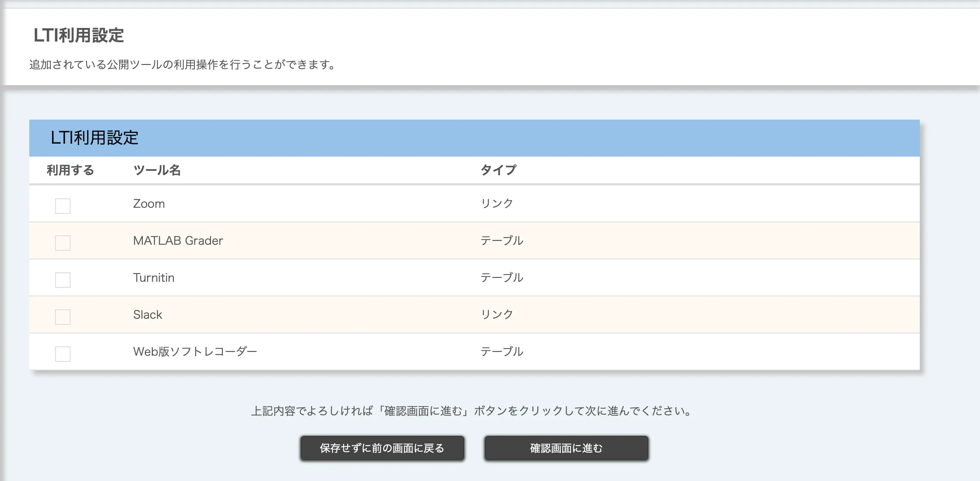980x481 pixels.
Task: Click the リンク type in Slack row
Action: [x=497, y=314]
